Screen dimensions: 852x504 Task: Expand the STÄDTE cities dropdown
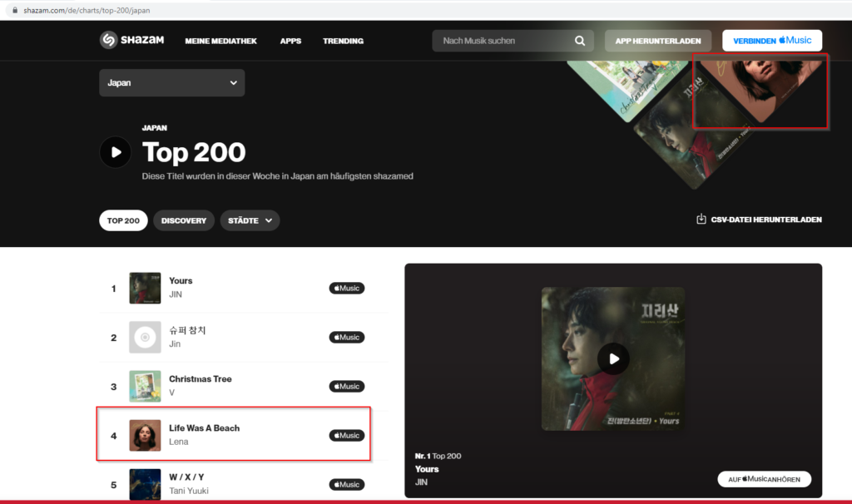click(x=250, y=220)
